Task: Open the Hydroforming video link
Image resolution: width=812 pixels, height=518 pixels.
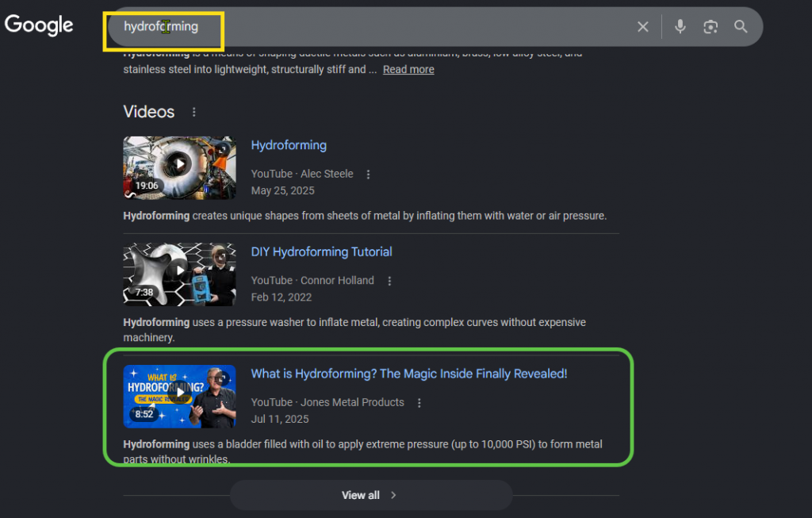Action: tap(289, 145)
